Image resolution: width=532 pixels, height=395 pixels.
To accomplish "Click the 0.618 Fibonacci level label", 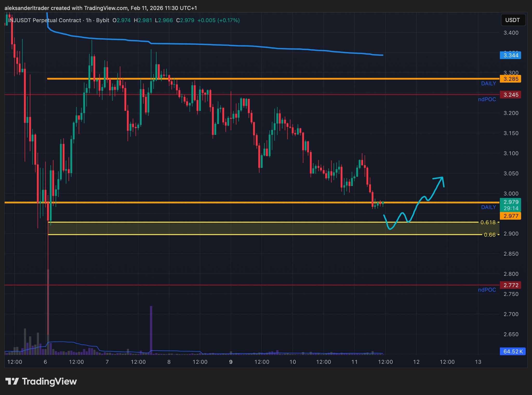I will tap(488, 222).
